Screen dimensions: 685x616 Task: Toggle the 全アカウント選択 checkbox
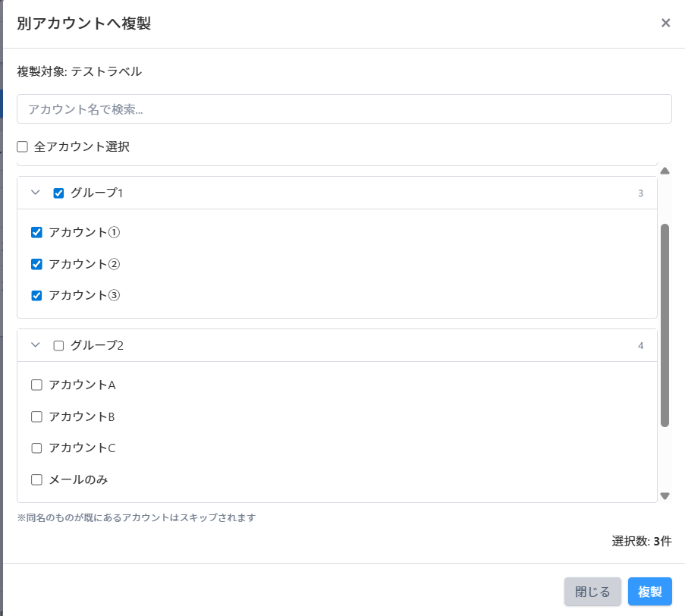click(23, 146)
